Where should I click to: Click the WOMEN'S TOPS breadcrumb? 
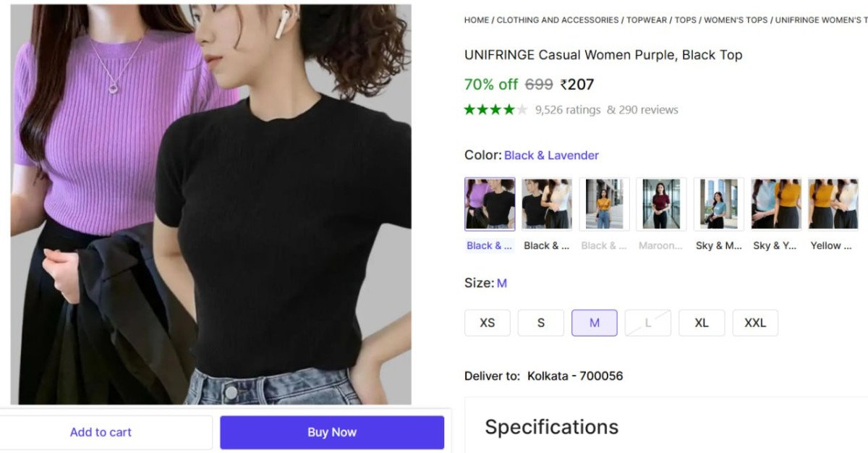[737, 20]
